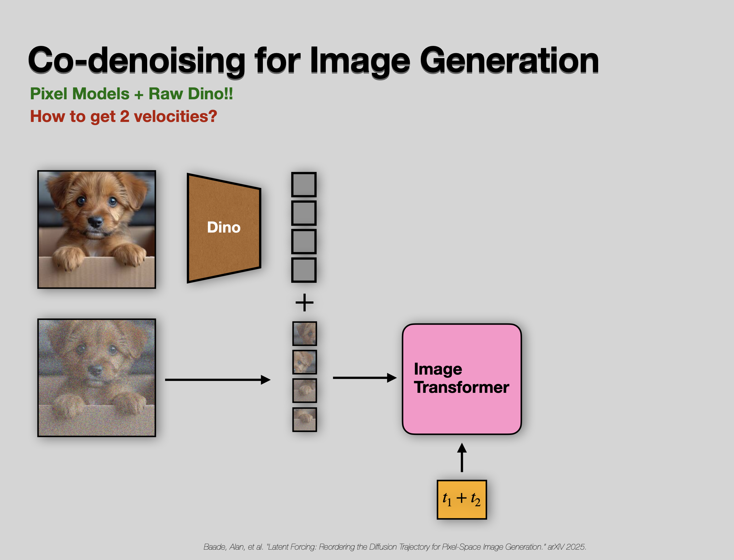The image size is (734, 560).
Task: Click the upward arrow above t1 + t2
Action: point(462,457)
